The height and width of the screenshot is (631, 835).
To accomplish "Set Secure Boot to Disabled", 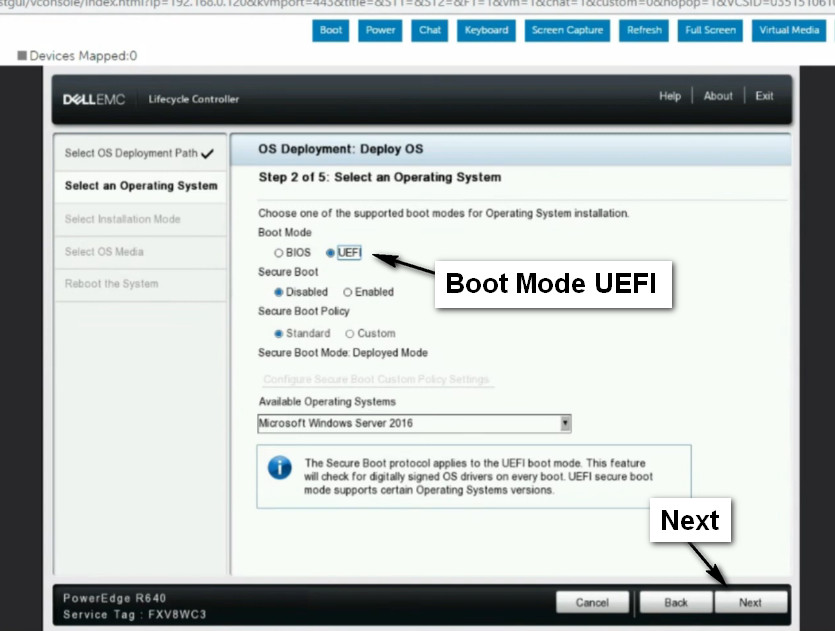I will [279, 292].
